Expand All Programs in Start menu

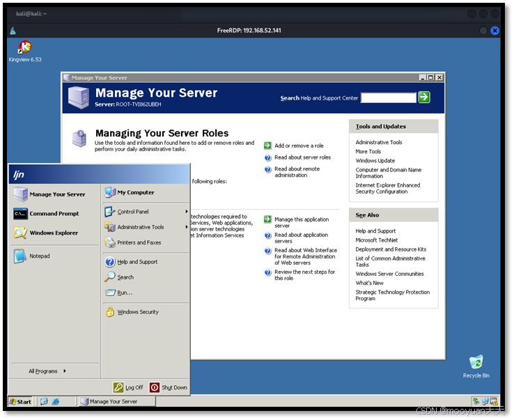(x=47, y=371)
